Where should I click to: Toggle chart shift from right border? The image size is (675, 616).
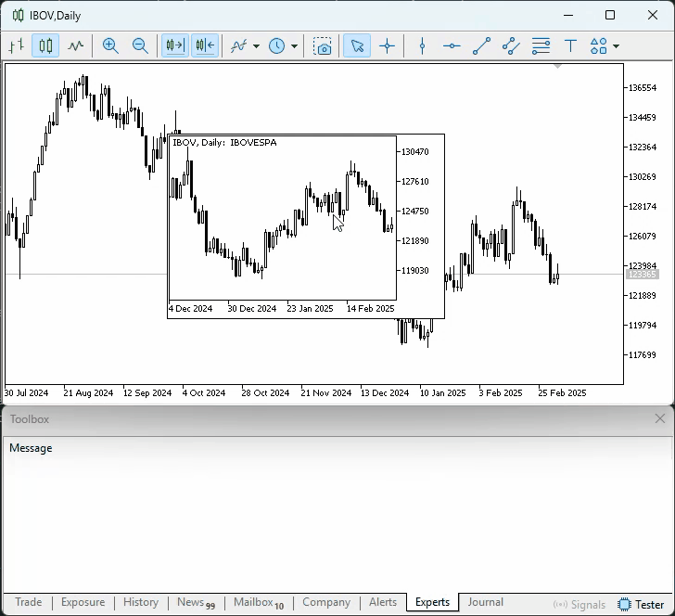coord(205,45)
